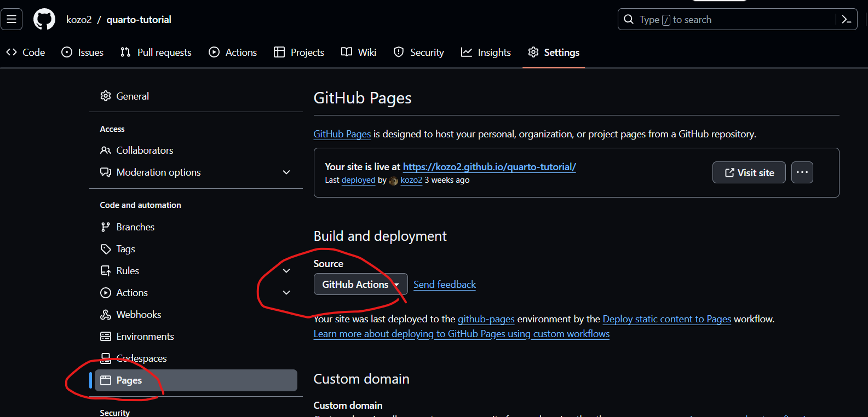This screenshot has height=417, width=868.
Task: Click the Moderation options comment icon
Action: pyautogui.click(x=106, y=172)
